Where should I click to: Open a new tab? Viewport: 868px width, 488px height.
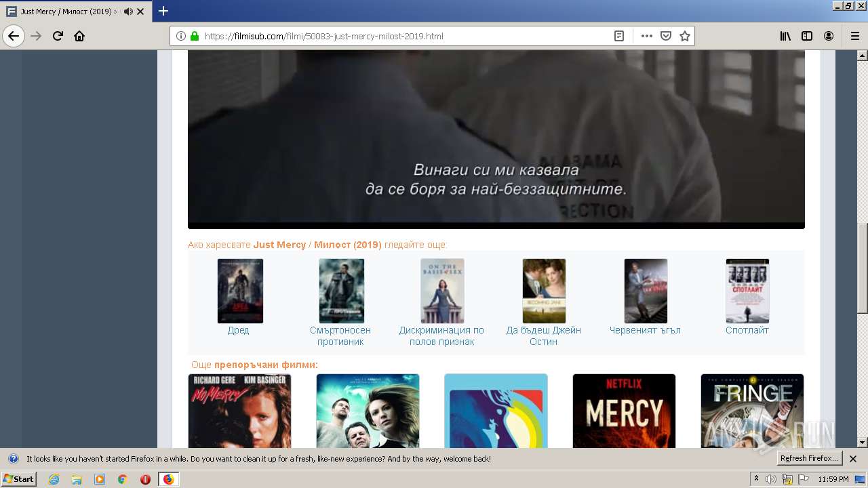163,11
